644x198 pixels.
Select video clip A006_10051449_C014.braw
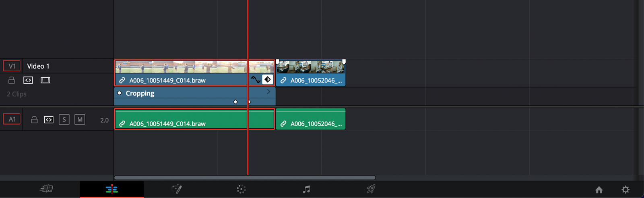[x=195, y=73]
